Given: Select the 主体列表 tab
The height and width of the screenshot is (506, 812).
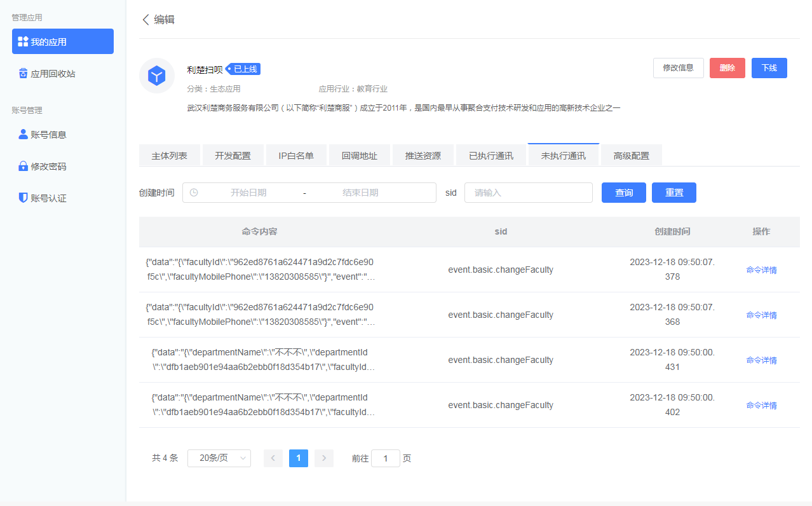Looking at the screenshot, I should (x=169, y=154).
